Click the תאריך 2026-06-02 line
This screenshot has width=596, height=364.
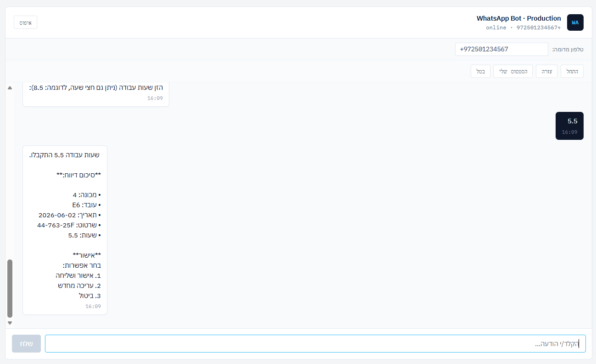(x=70, y=215)
